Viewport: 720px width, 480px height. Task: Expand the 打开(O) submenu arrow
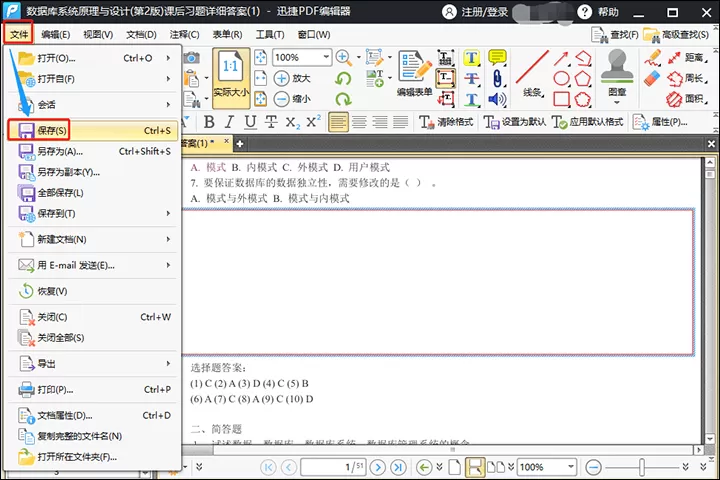169,58
